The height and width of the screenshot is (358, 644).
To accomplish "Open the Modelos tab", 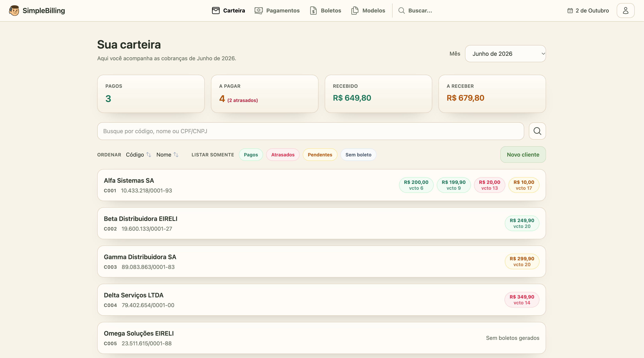I will point(368,11).
